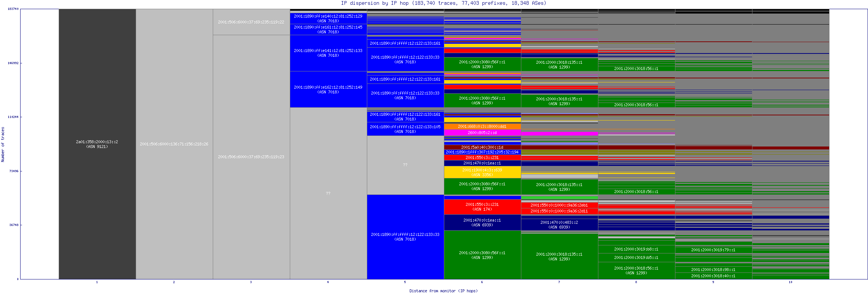868x293 pixels.
Task: Select block 2001:1890:ff:e162:12:81:252:149
Action: [x=328, y=89]
